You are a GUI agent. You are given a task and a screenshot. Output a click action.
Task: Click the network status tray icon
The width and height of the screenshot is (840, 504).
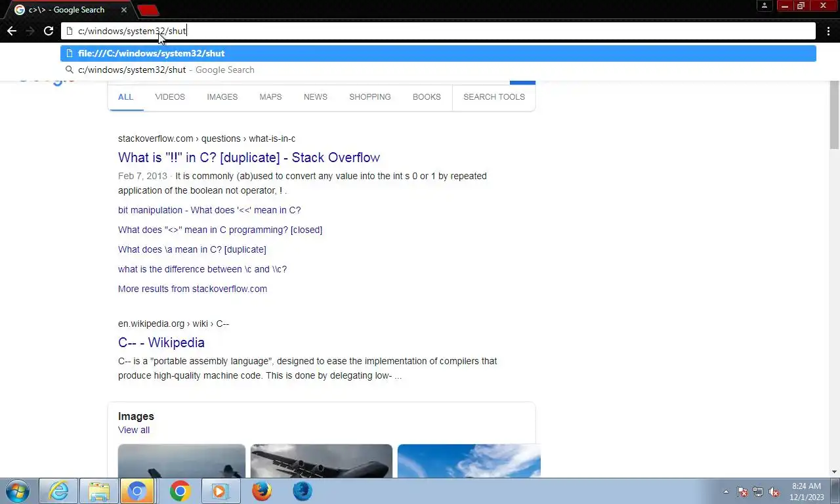tap(758, 492)
